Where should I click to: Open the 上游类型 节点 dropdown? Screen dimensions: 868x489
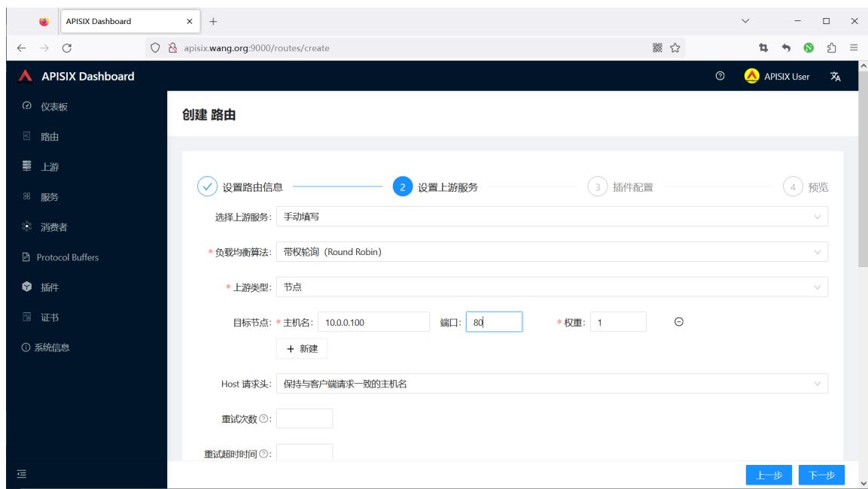[552, 287]
